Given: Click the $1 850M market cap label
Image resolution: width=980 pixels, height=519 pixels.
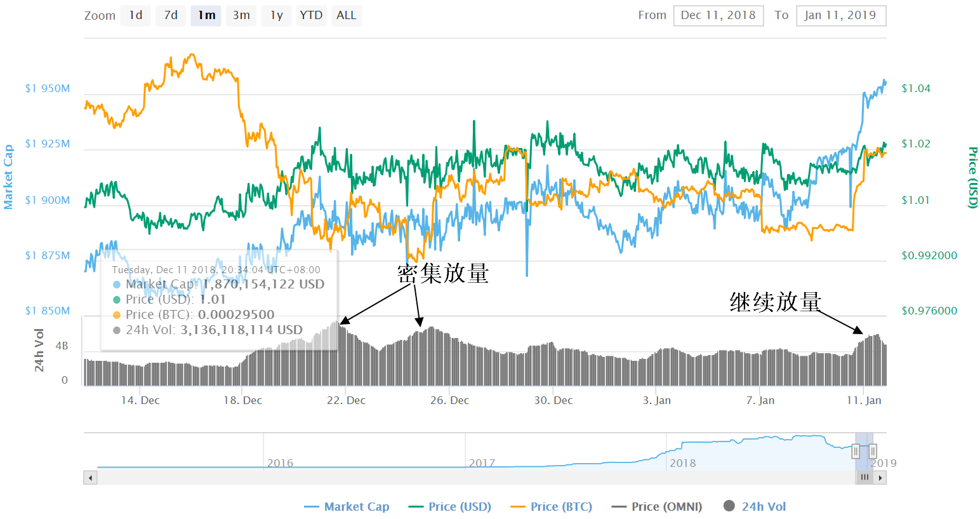Looking at the screenshot, I should point(48,311).
